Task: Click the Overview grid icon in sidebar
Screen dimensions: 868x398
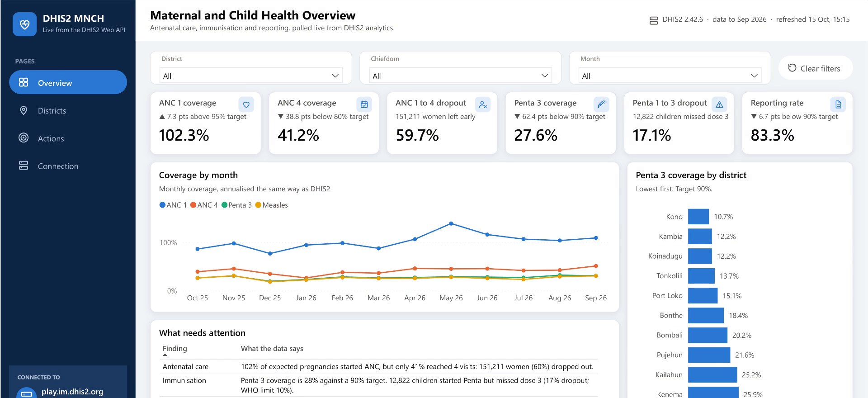Action: pos(24,82)
